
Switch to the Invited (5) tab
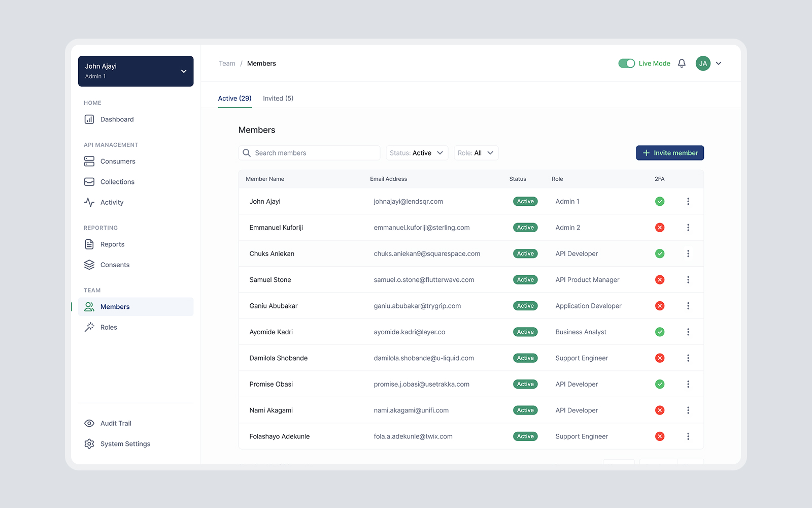pos(278,98)
